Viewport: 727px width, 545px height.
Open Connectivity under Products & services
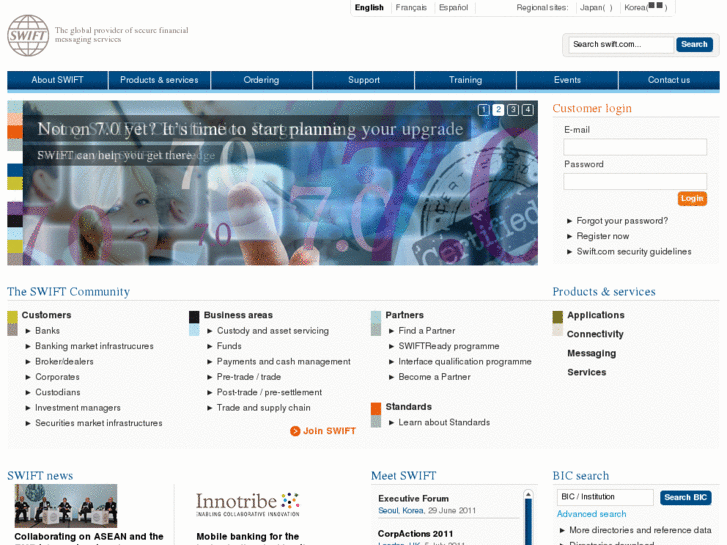595,334
